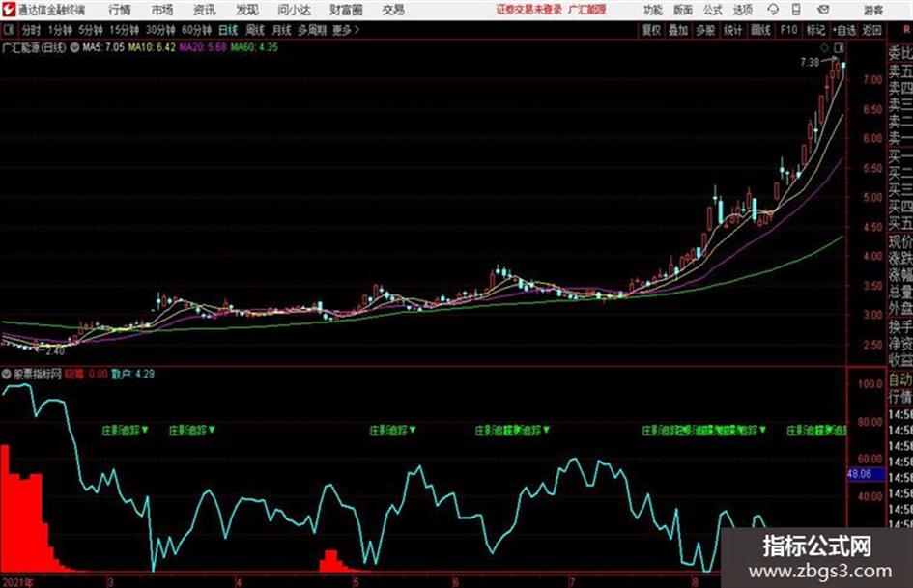Click the MA5: 7.05 value
This screenshot has height=588, width=913.
click(x=103, y=47)
